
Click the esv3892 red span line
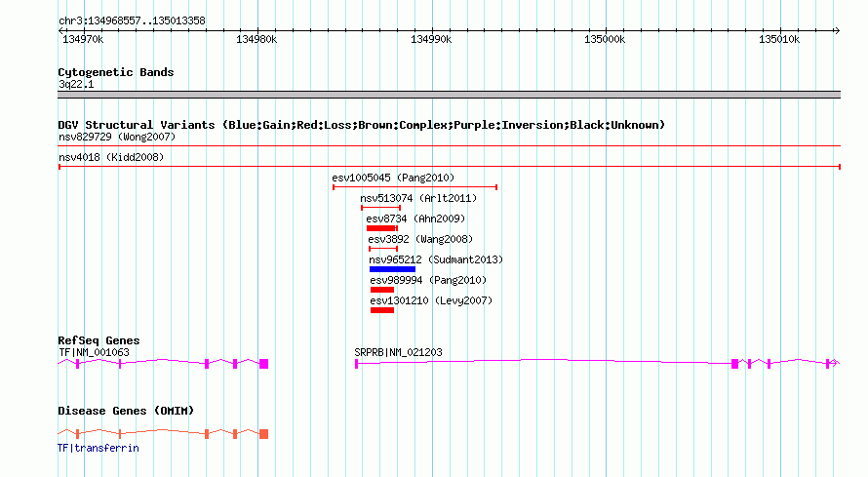coord(383,249)
